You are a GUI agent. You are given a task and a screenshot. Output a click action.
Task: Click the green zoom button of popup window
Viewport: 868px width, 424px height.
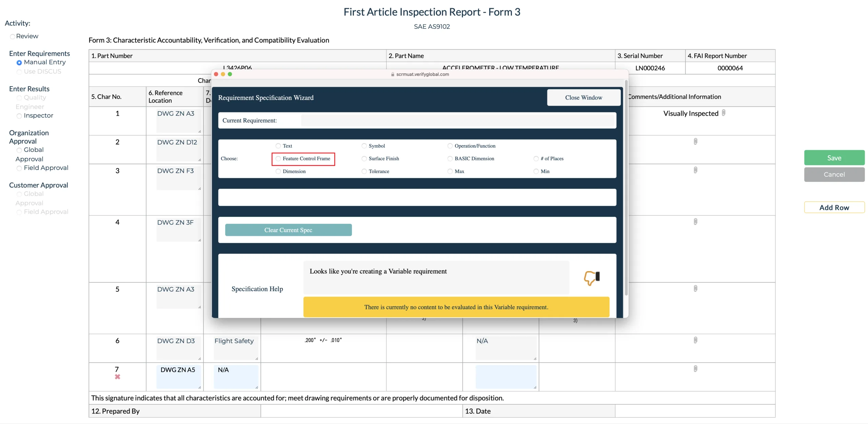230,74
